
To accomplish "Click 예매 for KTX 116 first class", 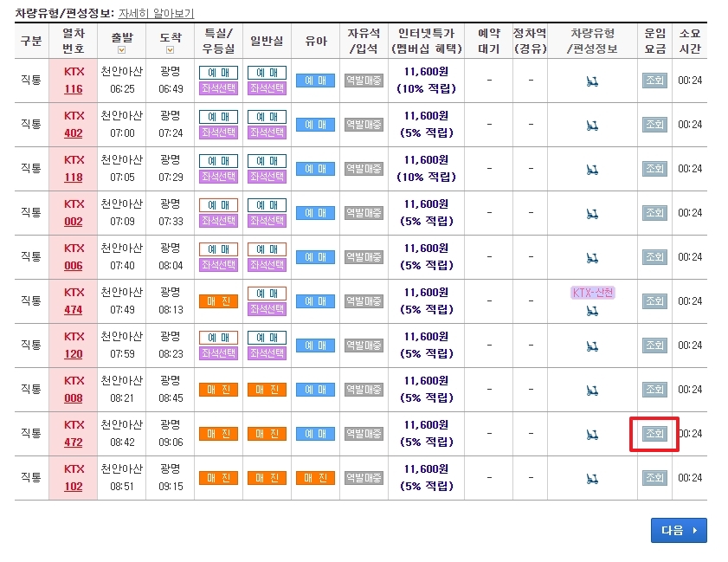I will 217,73.
